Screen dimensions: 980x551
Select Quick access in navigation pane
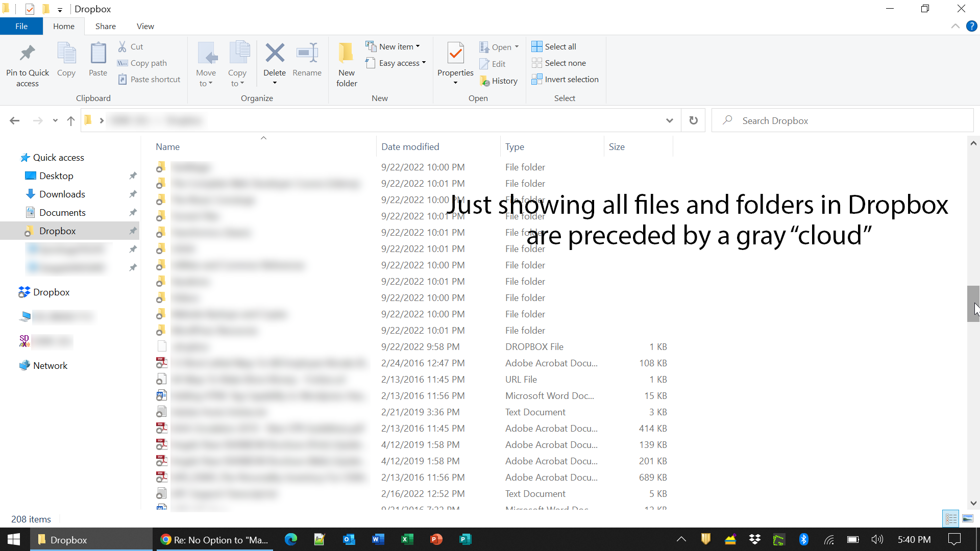52,158
